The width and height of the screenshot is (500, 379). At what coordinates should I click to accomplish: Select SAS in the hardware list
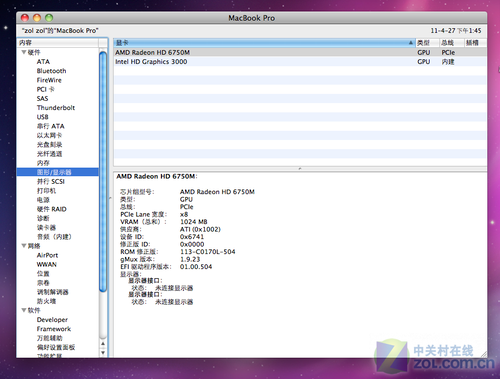(x=42, y=99)
